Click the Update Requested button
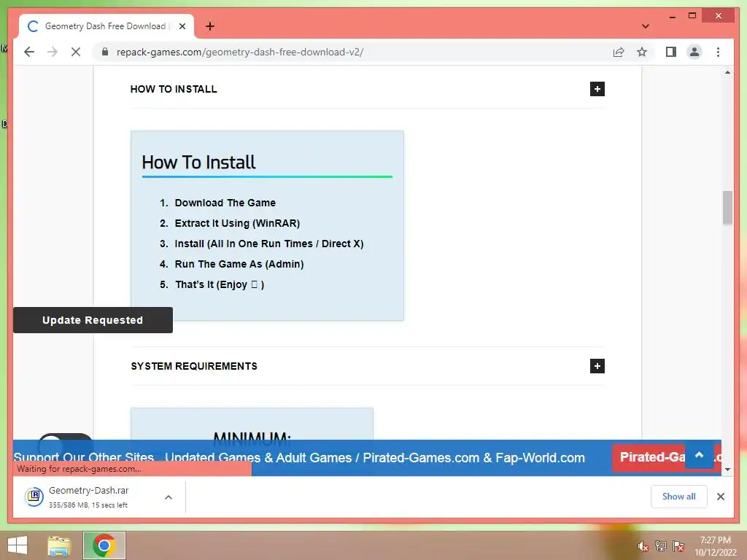The image size is (747, 560). point(93,320)
